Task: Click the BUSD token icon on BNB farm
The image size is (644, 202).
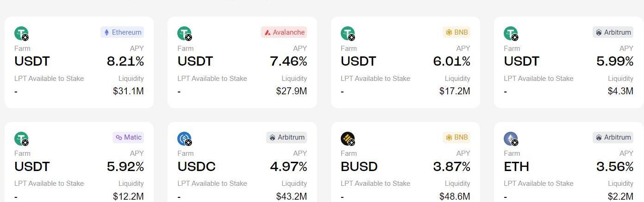Action: click(x=348, y=139)
